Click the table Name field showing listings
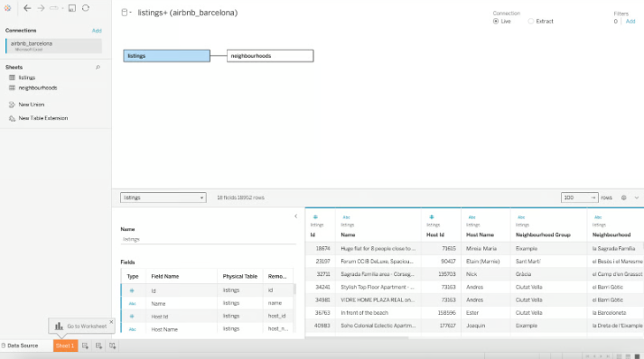Image resolution: width=644 pixels, height=359 pixels. click(209, 239)
